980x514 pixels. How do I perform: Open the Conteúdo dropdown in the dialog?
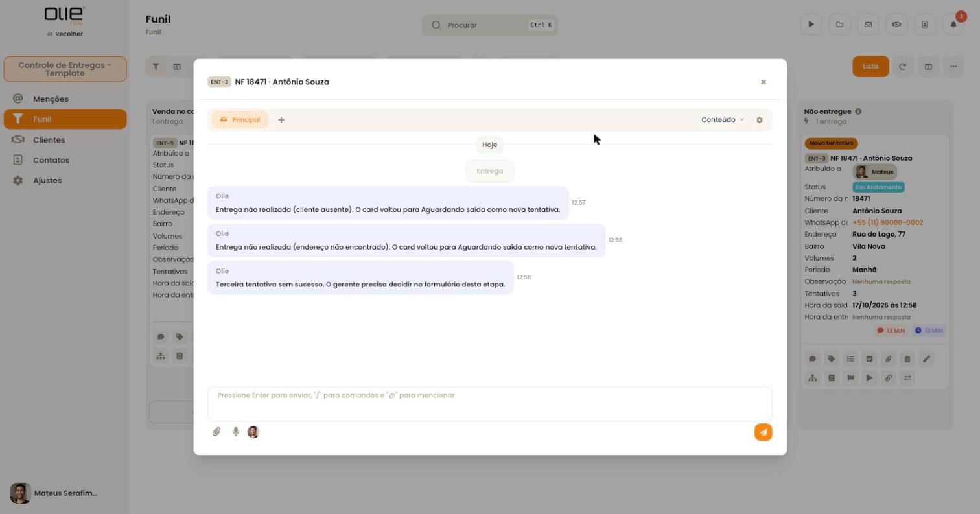pyautogui.click(x=723, y=120)
